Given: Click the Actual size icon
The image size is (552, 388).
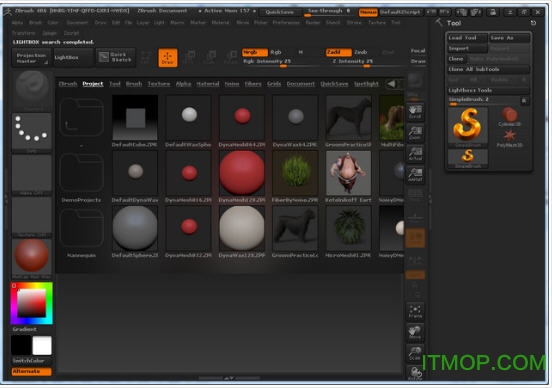Looking at the screenshot, I should 415,154.
